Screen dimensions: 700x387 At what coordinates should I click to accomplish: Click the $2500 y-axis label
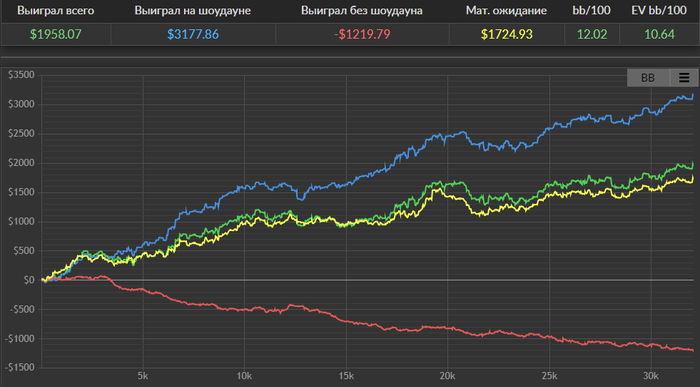21,133
